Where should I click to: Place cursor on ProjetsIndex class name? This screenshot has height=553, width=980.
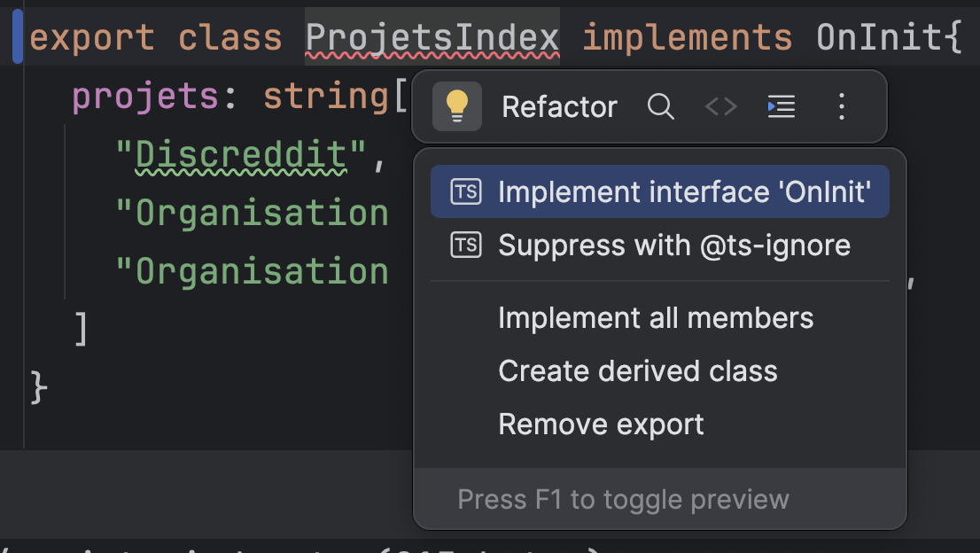(432, 38)
